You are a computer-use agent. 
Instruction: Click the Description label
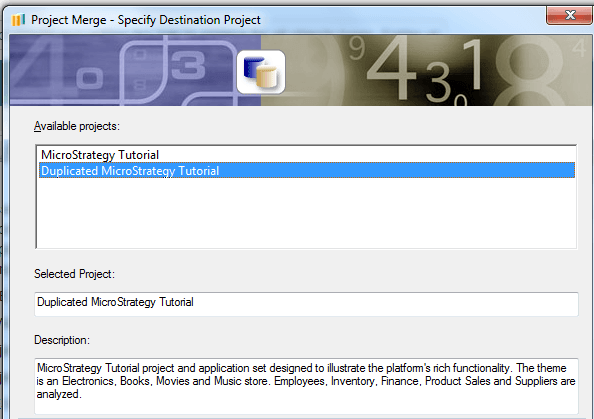coord(62,340)
